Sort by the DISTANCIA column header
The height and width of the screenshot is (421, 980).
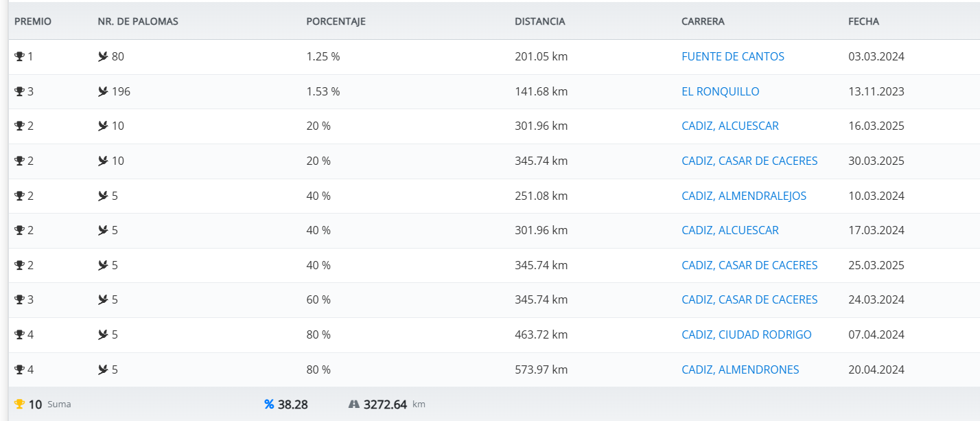coord(539,21)
